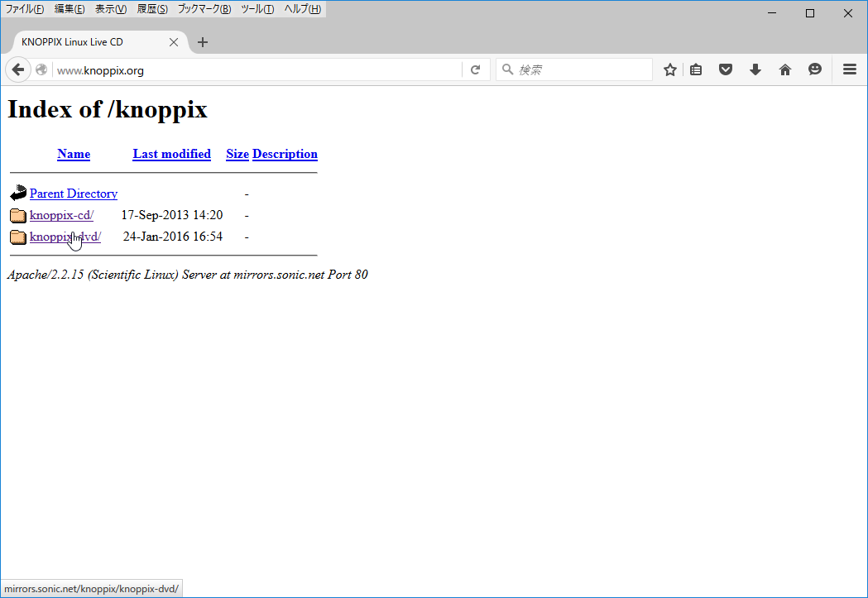This screenshot has width=868, height=598.
Task: Click the knoppix-cd folder icon
Action: coord(18,215)
